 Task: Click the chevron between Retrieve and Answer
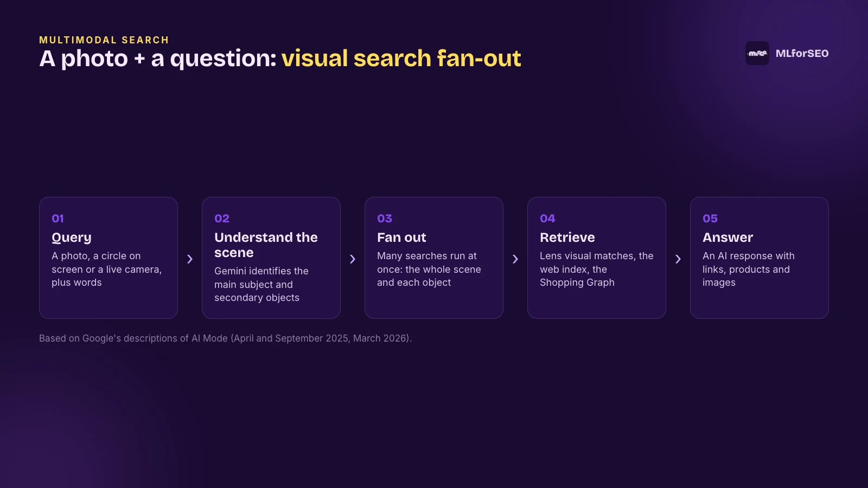(678, 259)
